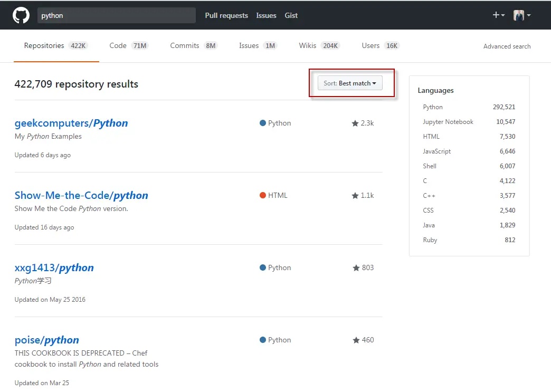Focus the search box containing python

116,15
